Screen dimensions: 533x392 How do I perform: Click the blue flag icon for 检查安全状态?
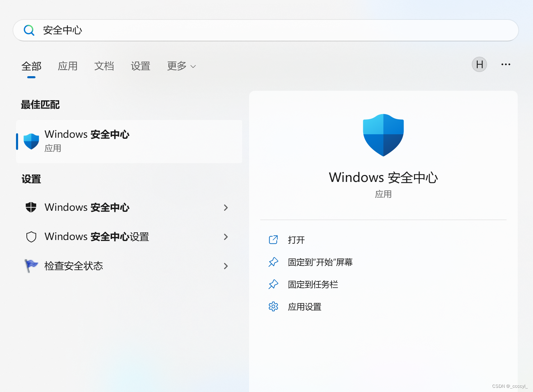(x=31, y=266)
